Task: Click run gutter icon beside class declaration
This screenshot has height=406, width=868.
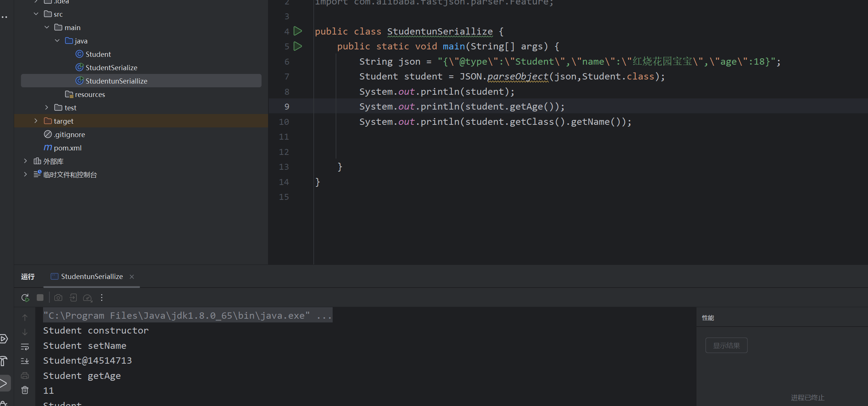Action: pos(298,31)
